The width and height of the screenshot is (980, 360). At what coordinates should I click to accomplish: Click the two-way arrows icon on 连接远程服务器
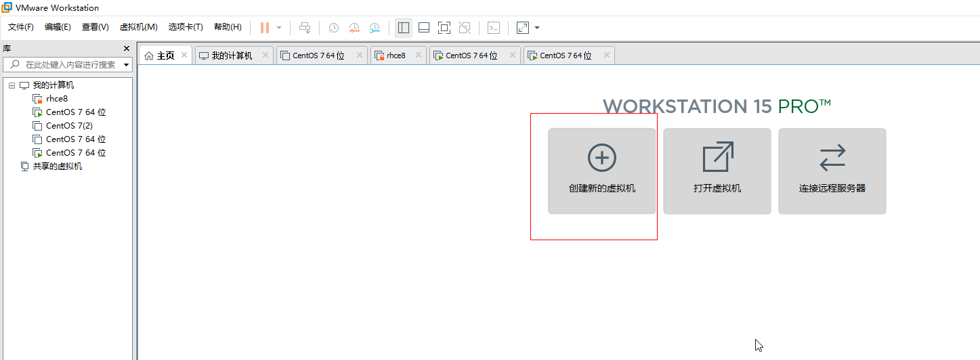tap(832, 157)
